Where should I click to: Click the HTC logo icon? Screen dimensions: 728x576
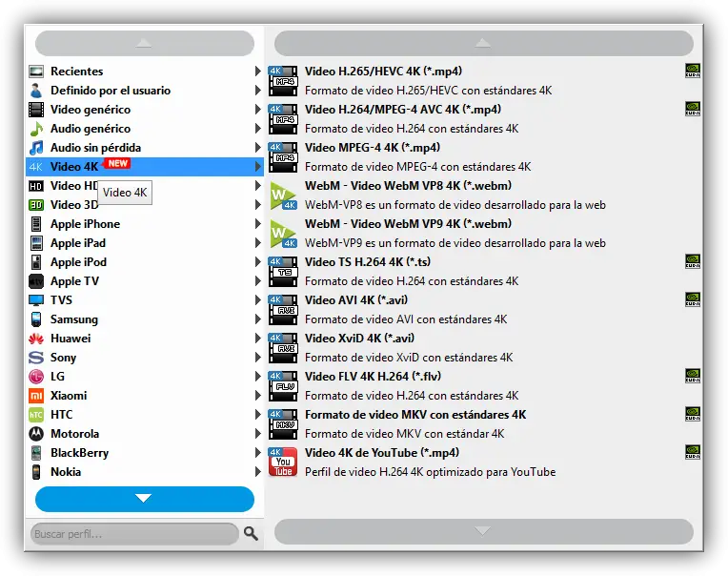click(x=36, y=415)
